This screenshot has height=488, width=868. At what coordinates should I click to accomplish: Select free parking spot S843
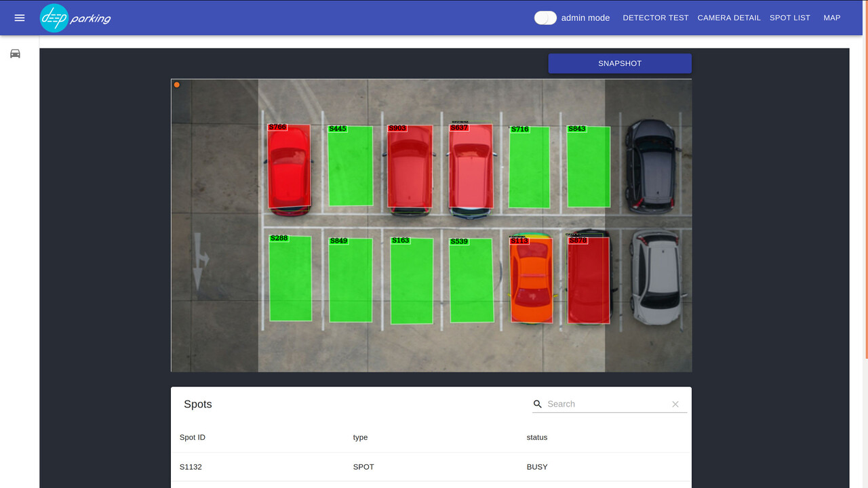coord(589,167)
